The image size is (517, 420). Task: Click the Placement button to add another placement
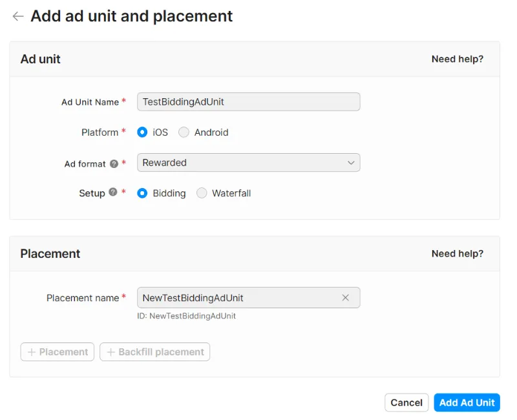pyautogui.click(x=57, y=352)
